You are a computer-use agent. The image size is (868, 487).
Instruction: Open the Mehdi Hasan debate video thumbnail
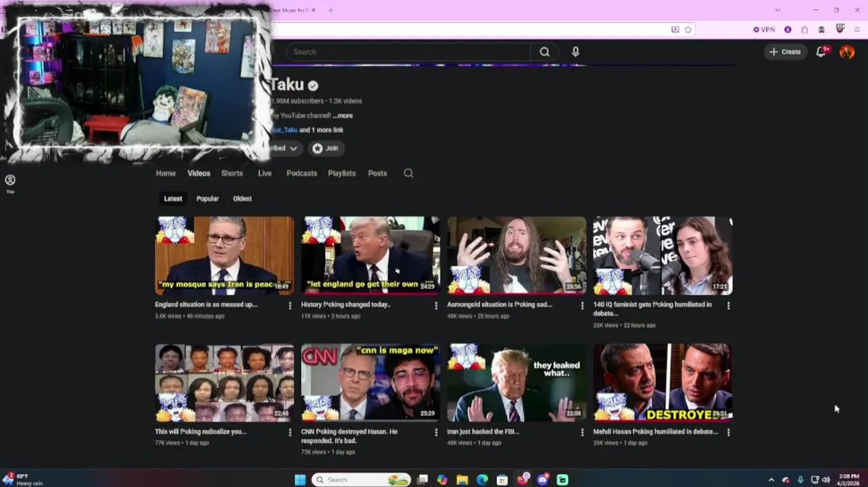(662, 383)
